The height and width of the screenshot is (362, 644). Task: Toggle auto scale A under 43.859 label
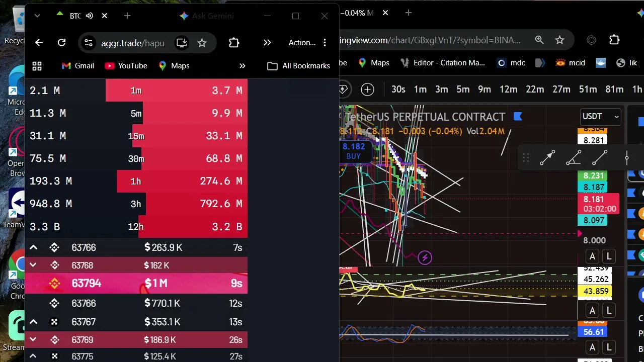point(592,310)
